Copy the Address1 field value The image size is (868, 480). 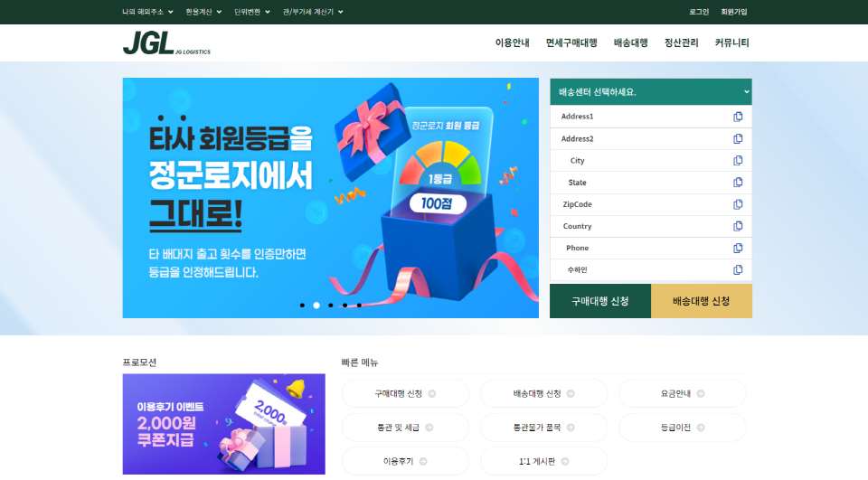point(738,117)
